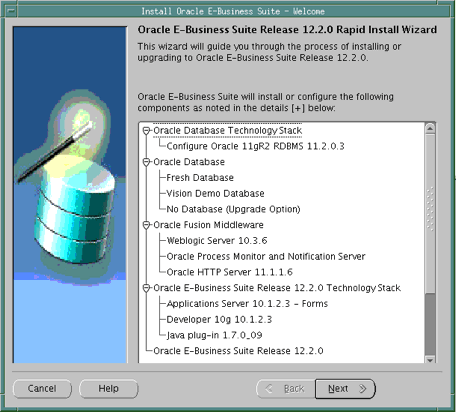Click the 'Install Oracle E-Business Suite - Welcome' title bar
This screenshot has width=457, height=412.
tap(233, 11)
